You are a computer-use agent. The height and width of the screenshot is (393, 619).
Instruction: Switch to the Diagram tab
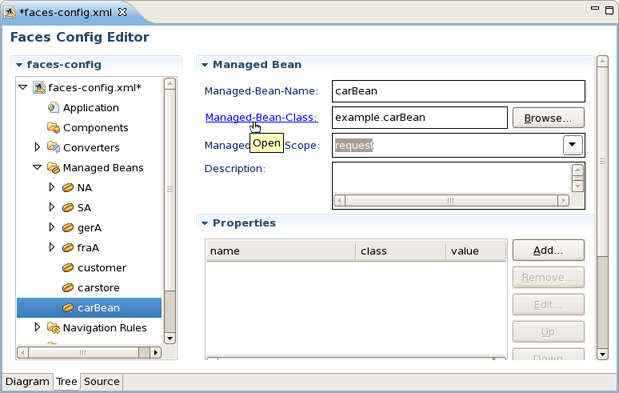(x=27, y=382)
